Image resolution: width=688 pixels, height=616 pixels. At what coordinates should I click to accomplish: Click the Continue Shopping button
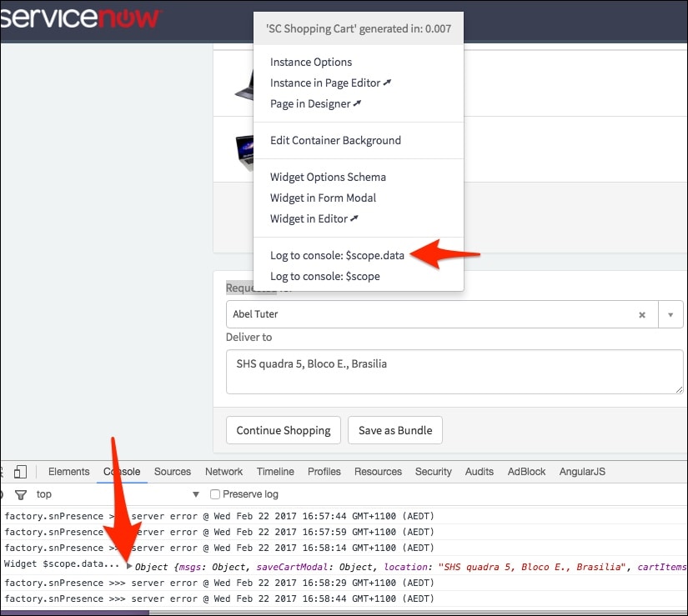pyautogui.click(x=283, y=430)
